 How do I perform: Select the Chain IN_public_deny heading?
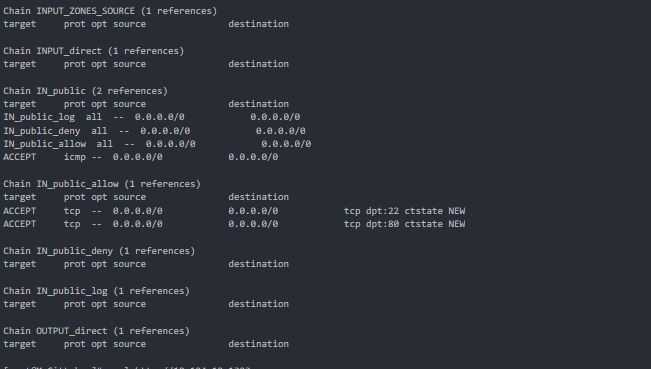[99, 251]
